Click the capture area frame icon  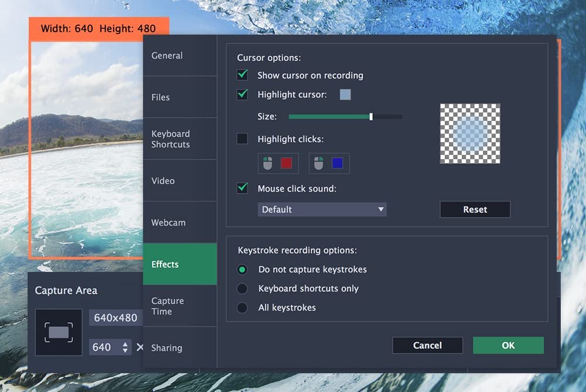click(x=58, y=332)
